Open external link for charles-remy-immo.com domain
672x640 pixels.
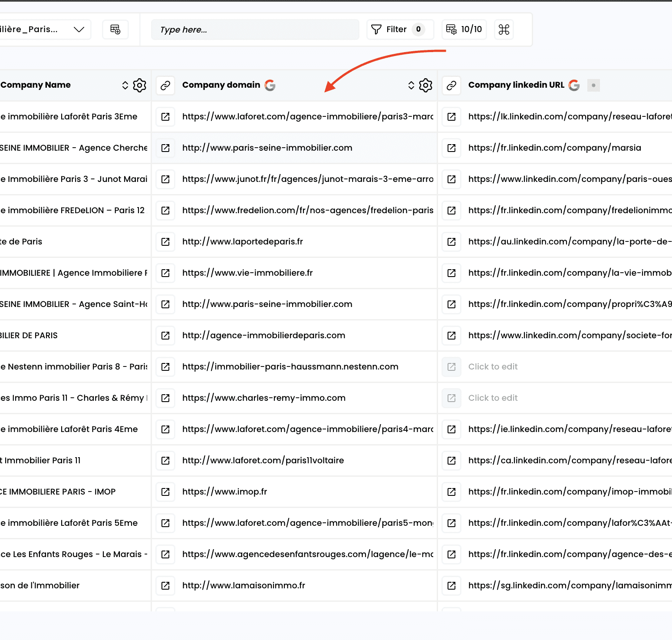pos(165,398)
